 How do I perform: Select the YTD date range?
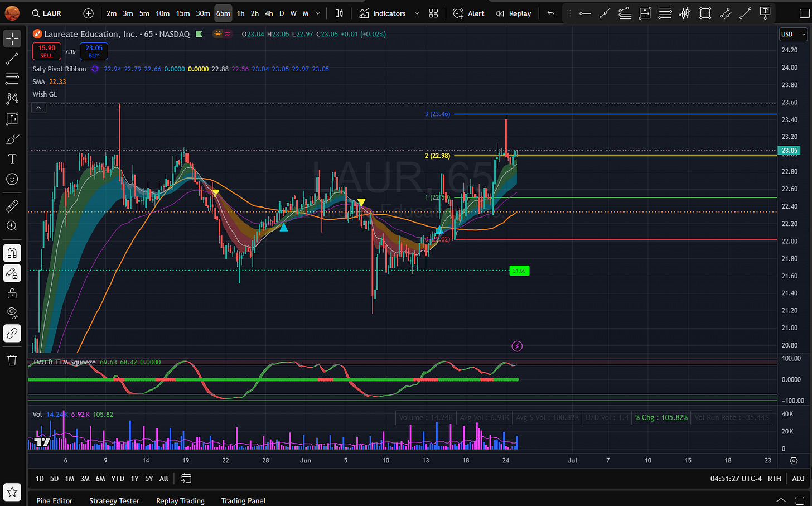(x=118, y=479)
